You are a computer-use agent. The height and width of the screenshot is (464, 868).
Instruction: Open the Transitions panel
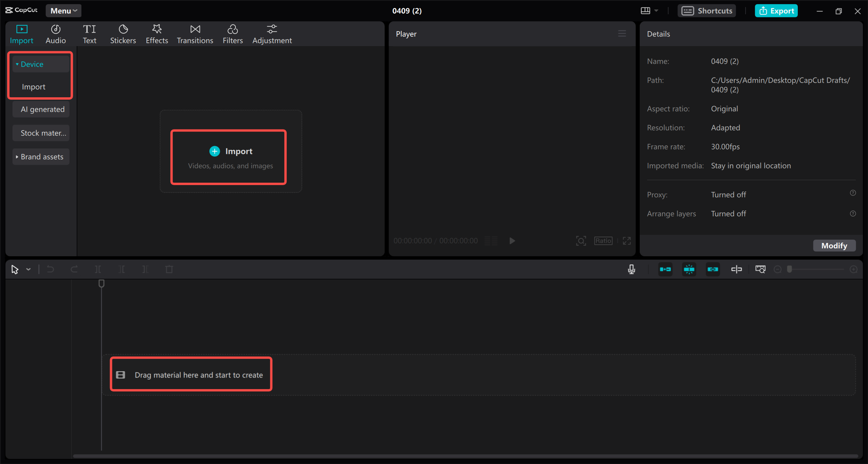195,34
